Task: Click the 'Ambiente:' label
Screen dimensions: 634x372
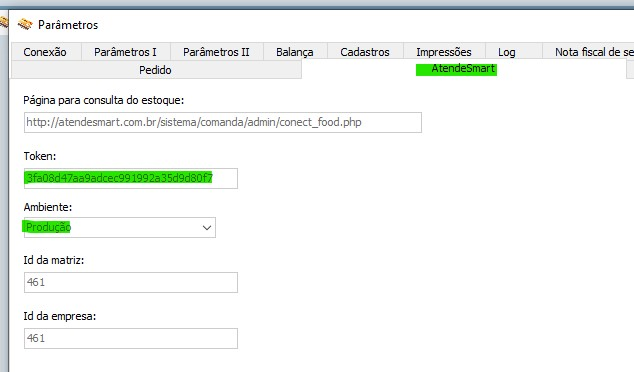Action: pos(48,207)
